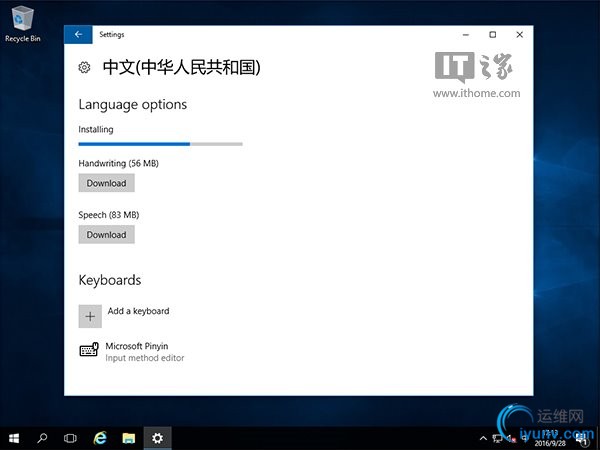Image resolution: width=600 pixels, height=450 pixels.
Task: Click the Installing progress bar
Action: click(160, 144)
